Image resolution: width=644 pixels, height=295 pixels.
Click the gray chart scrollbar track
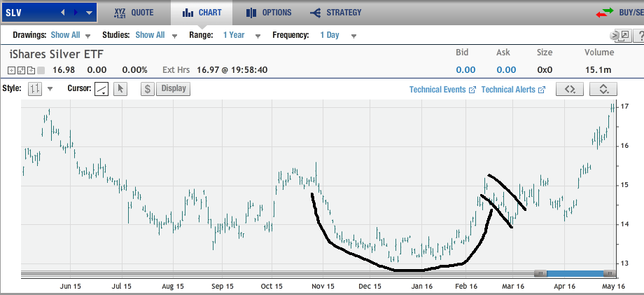point(277,274)
